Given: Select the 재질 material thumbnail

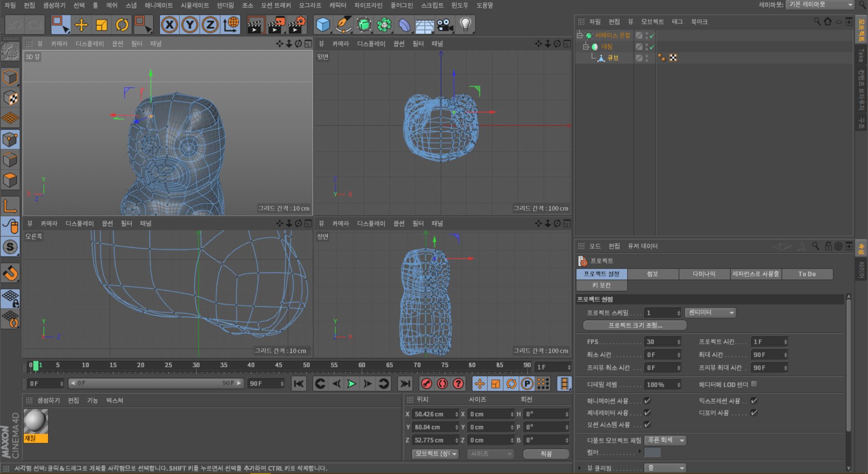Looking at the screenshot, I should pyautogui.click(x=36, y=426).
